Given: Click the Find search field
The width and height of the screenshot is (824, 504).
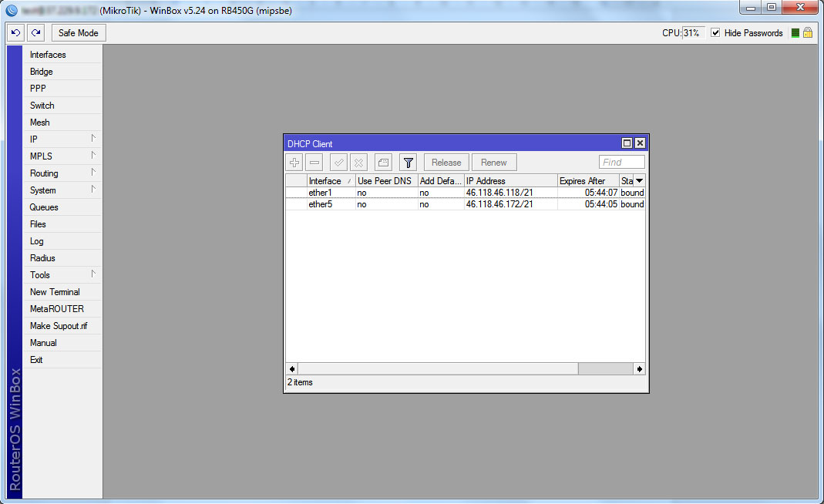Looking at the screenshot, I should (x=622, y=163).
